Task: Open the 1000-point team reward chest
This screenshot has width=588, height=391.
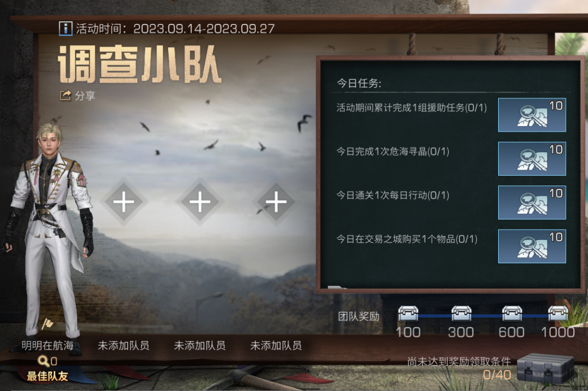Action: coord(558,314)
